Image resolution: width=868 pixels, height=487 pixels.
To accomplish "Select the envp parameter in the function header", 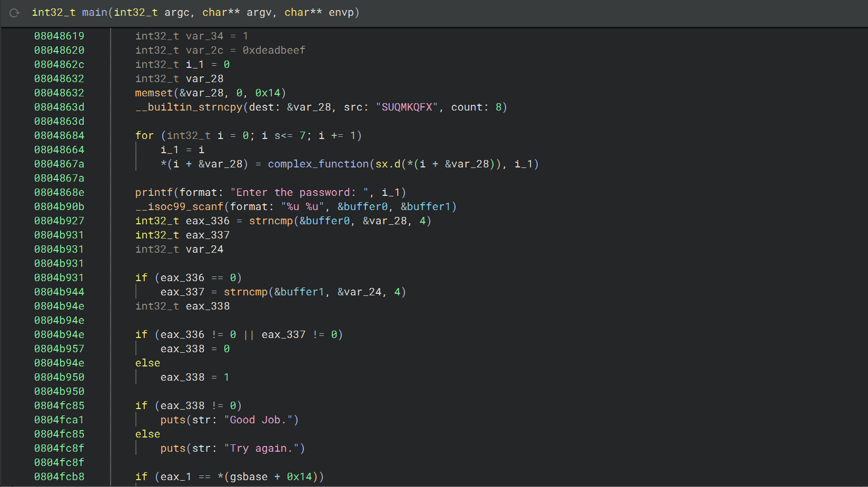I will click(341, 12).
